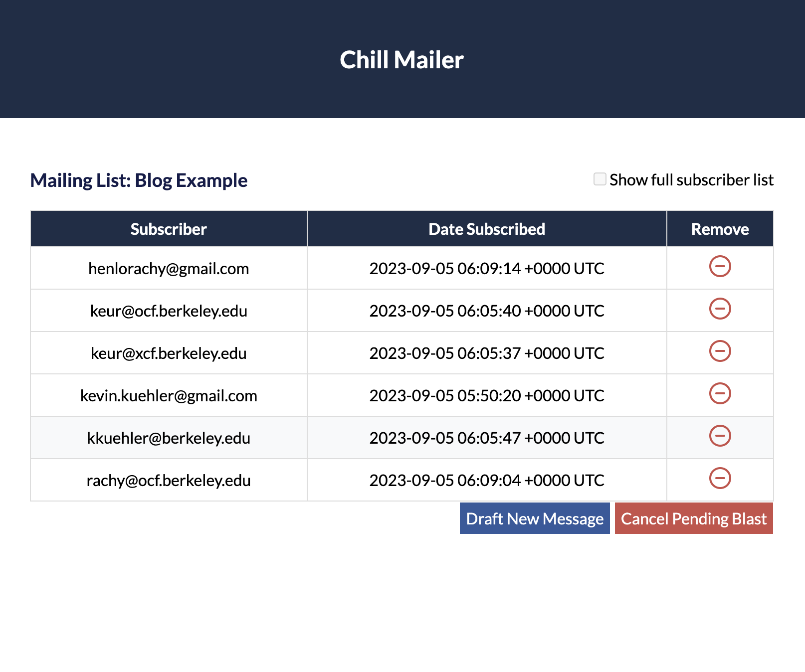
Task: Click date 2023-09-05 06:09:14 +0000 UTC
Action: pyautogui.click(x=487, y=268)
